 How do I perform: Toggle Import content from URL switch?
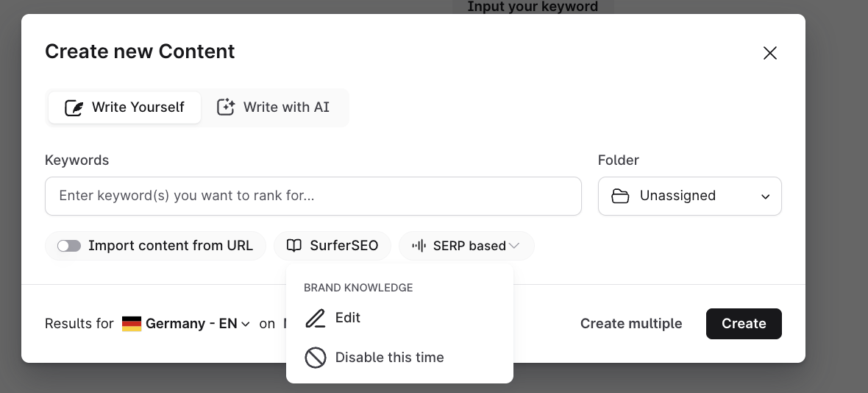tap(69, 246)
